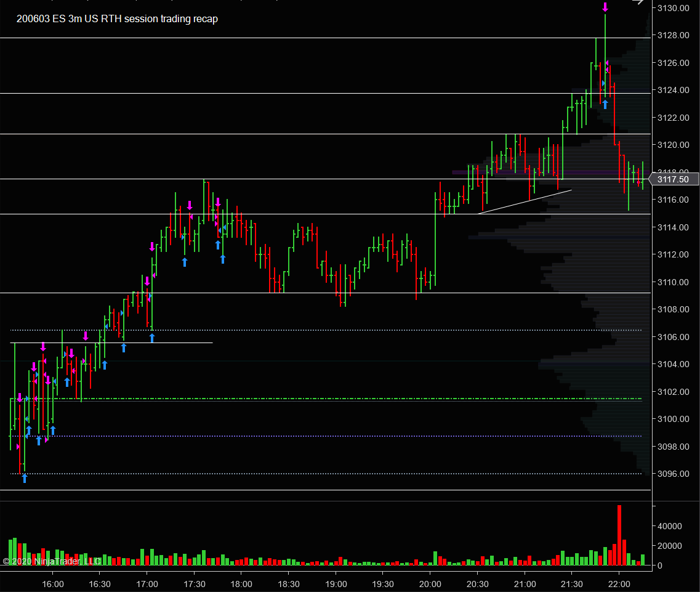Click the 21:30 time axis label
Screen dimensions: 700x592
571,584
